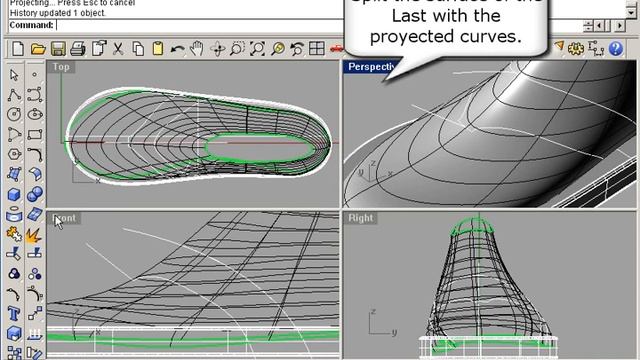Cut the selection with the scissors icon
This screenshot has height=360, width=640.
coord(118,49)
